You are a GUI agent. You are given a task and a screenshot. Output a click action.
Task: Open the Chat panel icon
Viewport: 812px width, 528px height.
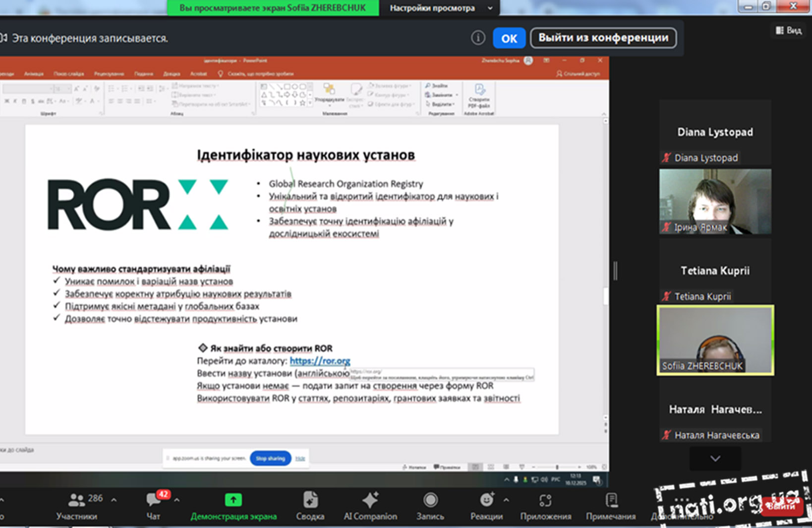tap(153, 500)
